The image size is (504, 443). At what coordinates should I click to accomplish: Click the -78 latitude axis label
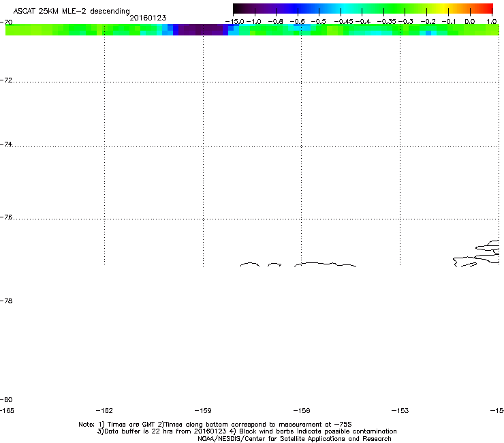pyautogui.click(x=6, y=301)
